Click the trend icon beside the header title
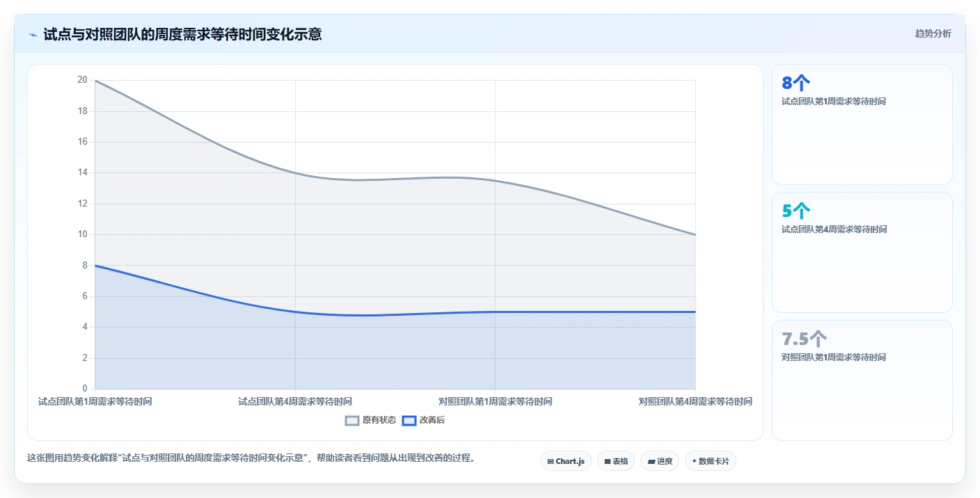The width and height of the screenshot is (980, 498). tap(33, 35)
